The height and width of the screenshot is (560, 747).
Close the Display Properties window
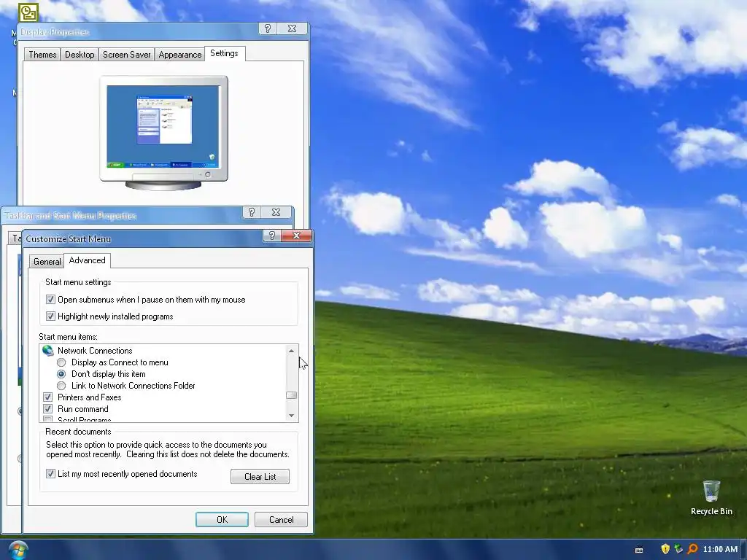click(292, 28)
